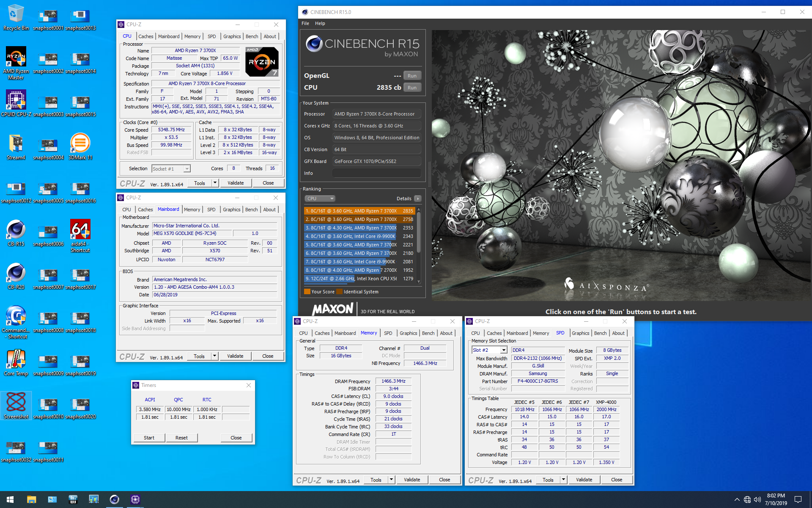The image size is (812, 508).
Task: Open the CB-R20 desktop shortcut
Action: (x=16, y=276)
